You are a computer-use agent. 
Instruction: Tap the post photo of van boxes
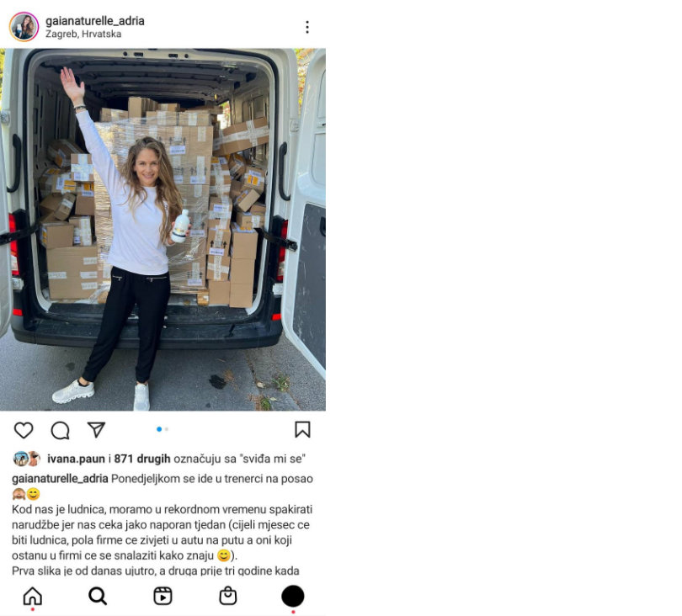pos(163,230)
